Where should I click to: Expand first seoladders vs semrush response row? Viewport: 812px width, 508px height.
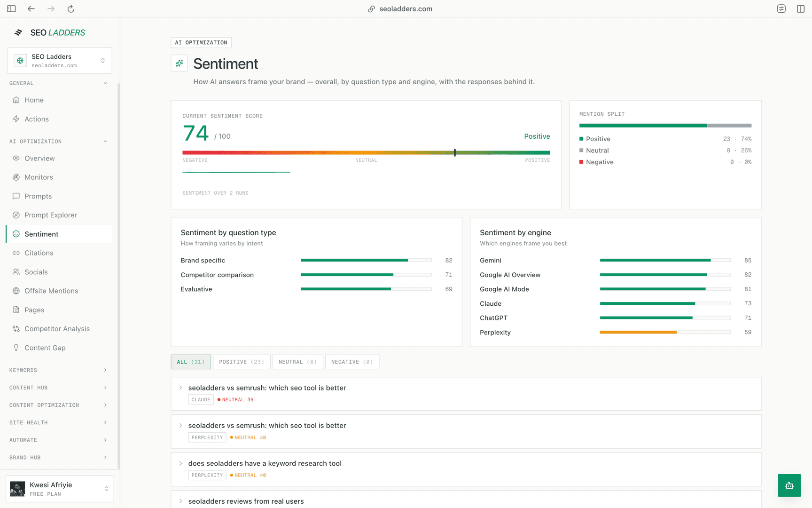pos(466,394)
